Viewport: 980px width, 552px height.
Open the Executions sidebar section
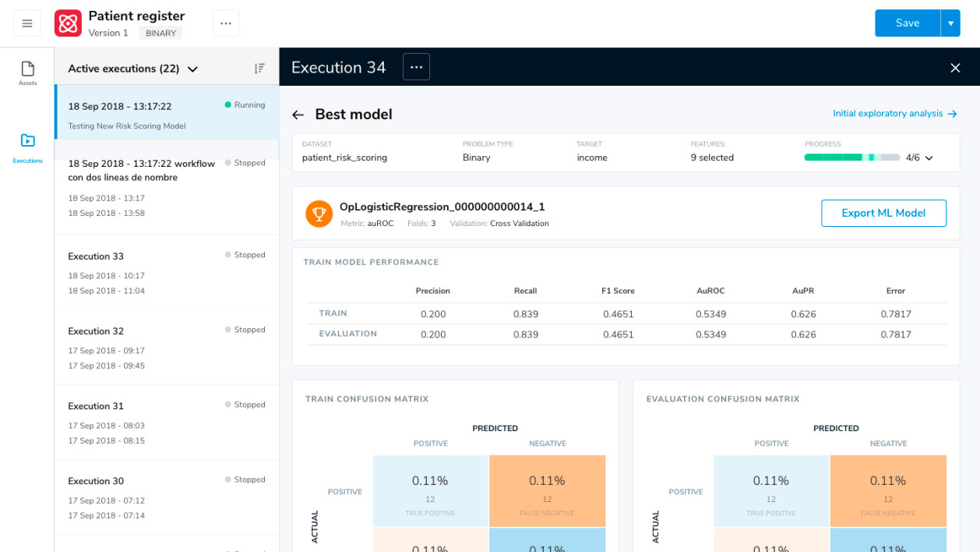tap(28, 147)
